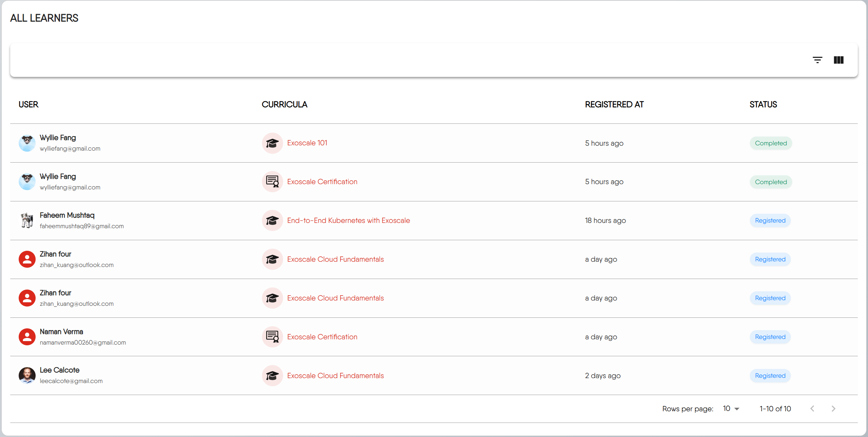Open the rows per page dropdown
Screen dimensions: 868x437
point(731,409)
